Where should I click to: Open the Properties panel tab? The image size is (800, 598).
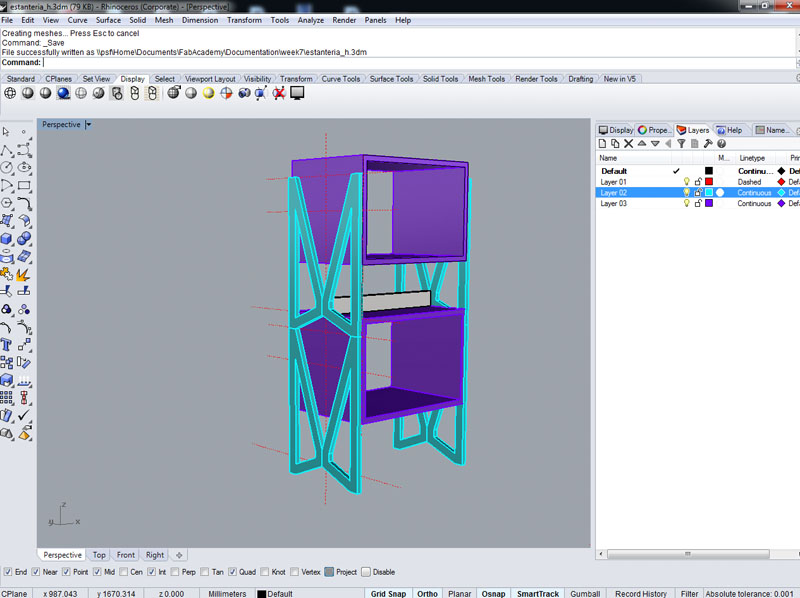(x=654, y=130)
